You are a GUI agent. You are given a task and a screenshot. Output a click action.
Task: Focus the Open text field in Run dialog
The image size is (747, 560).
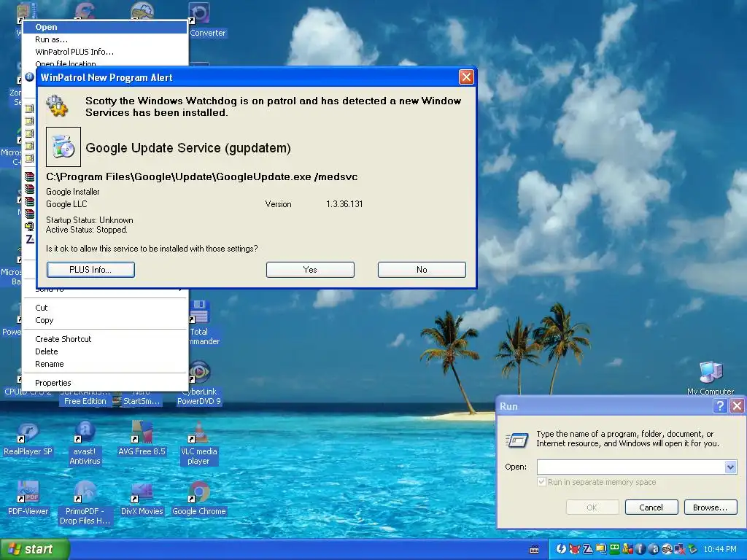[631, 467]
